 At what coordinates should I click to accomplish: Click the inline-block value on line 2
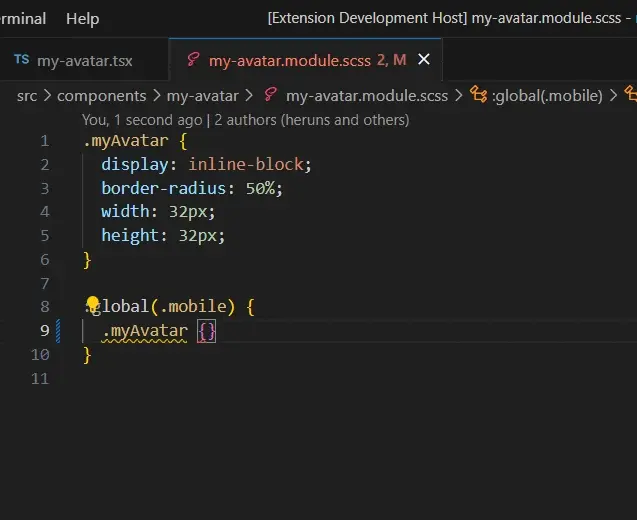click(x=250, y=164)
